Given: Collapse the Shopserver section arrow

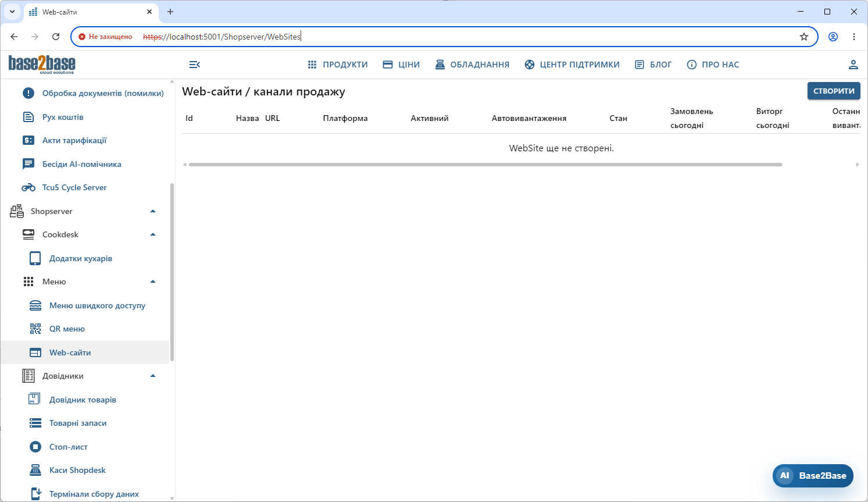Looking at the screenshot, I should [x=153, y=211].
